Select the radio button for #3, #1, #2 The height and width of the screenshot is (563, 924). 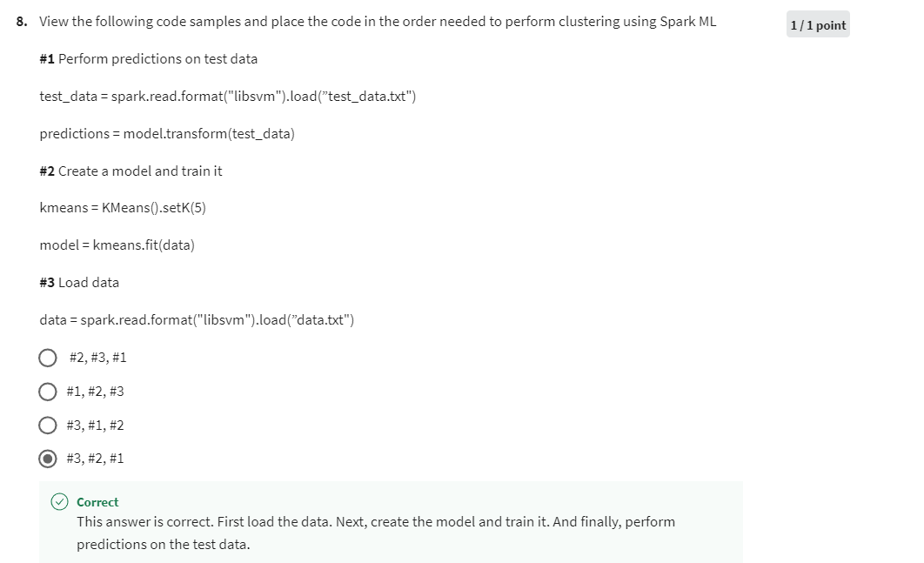48,425
